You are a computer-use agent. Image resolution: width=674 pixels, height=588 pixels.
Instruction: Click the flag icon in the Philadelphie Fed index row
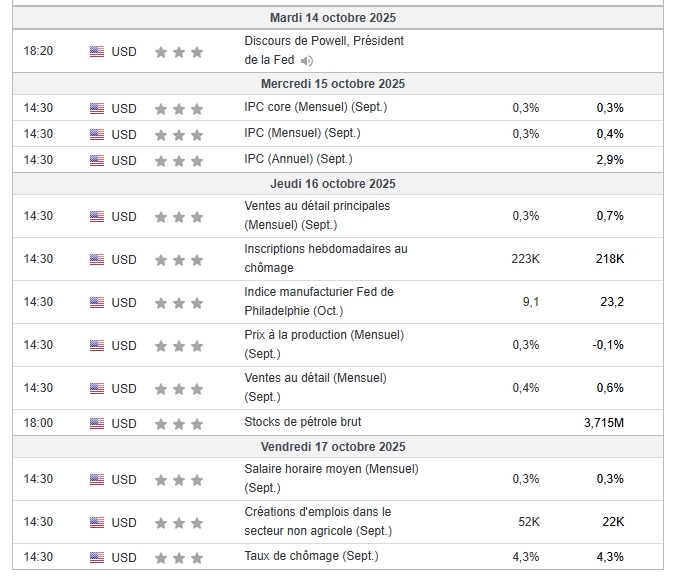pos(97,303)
